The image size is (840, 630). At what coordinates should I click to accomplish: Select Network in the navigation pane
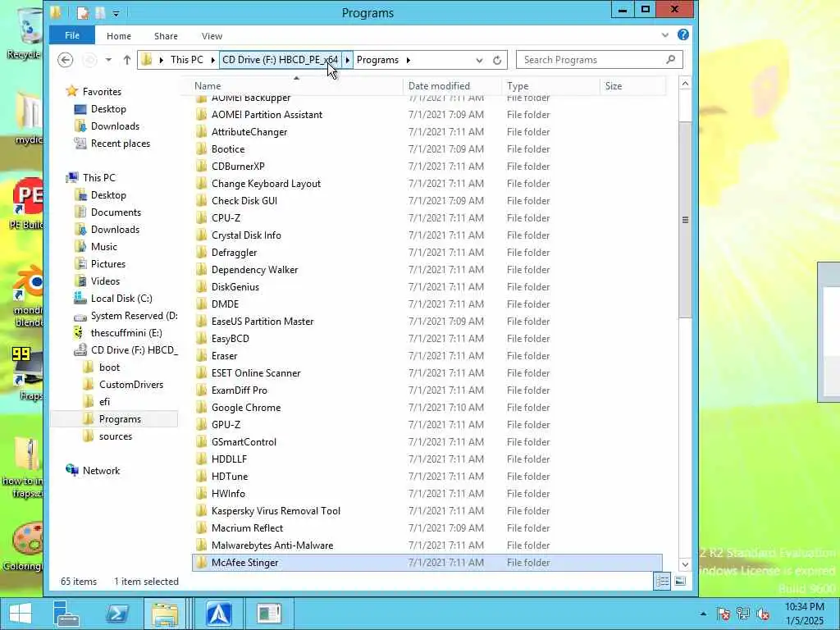point(101,470)
